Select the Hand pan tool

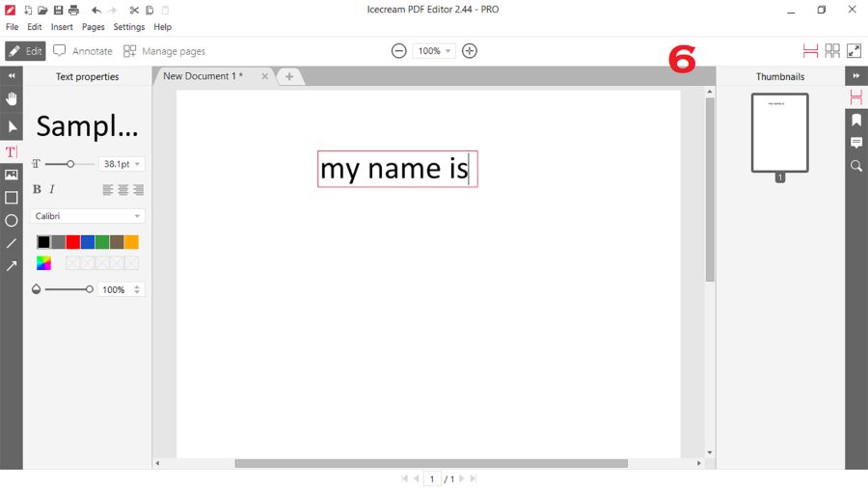11,99
